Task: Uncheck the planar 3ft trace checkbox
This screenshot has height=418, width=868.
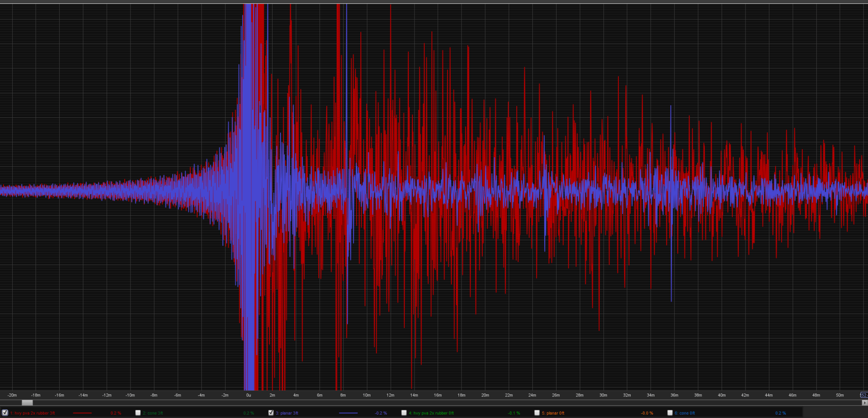Action: click(x=271, y=412)
